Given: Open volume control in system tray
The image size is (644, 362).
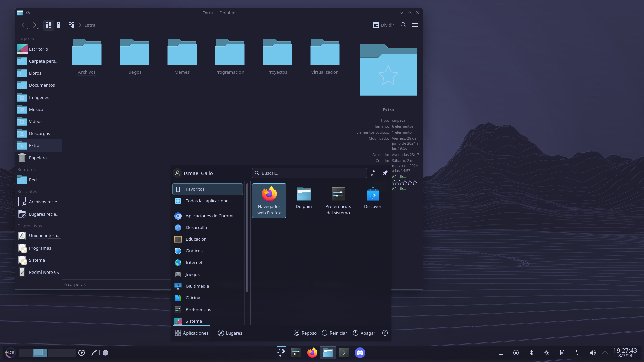Looking at the screenshot, I should pyautogui.click(x=593, y=353).
